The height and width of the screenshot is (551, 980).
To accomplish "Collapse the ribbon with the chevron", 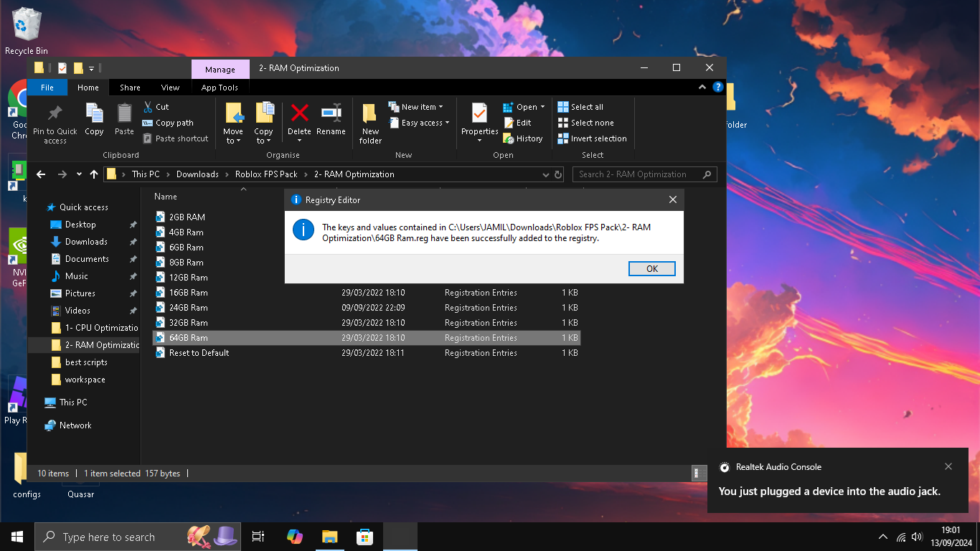I will point(702,88).
